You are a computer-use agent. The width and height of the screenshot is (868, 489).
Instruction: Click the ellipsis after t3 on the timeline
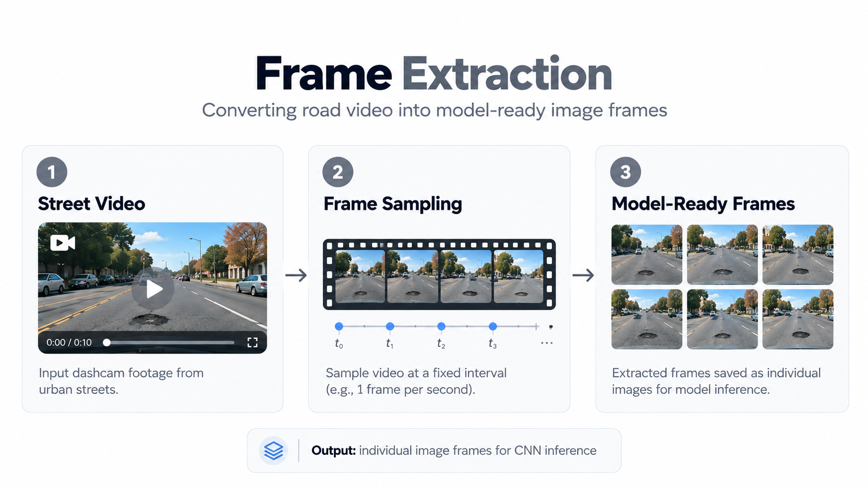547,343
